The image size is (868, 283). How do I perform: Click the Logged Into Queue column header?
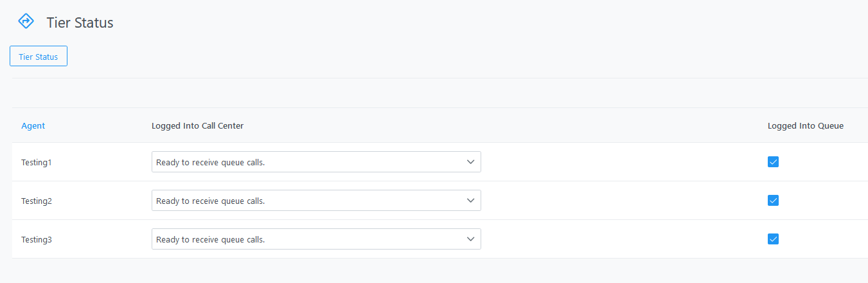806,126
